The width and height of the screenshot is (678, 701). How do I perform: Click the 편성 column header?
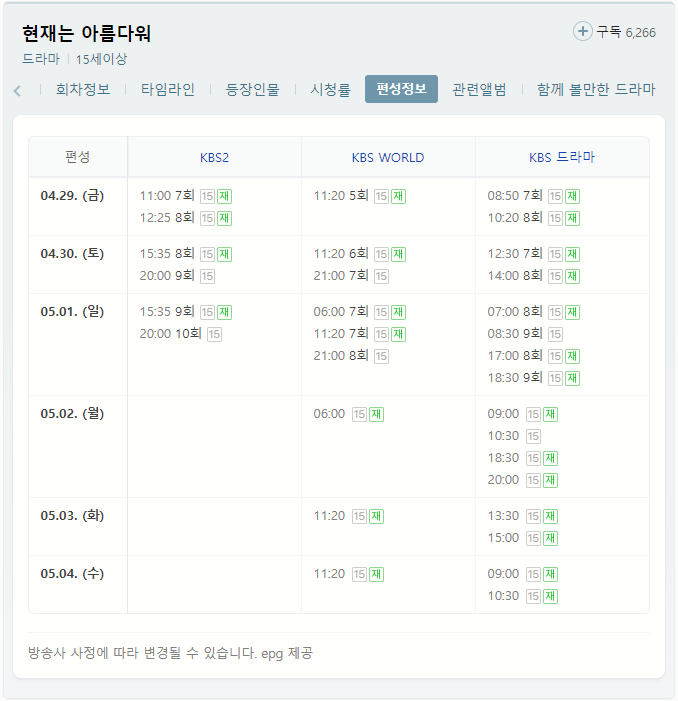click(x=78, y=157)
